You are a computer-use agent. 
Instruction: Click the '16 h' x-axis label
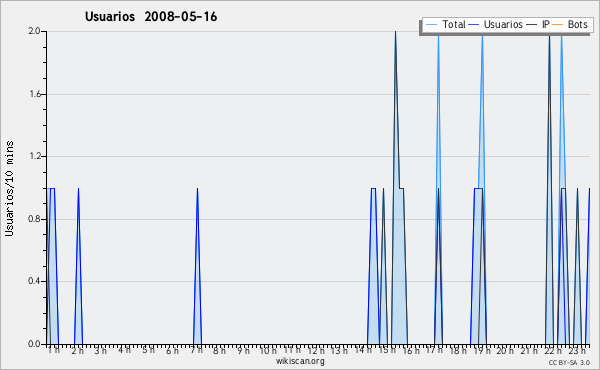(411, 350)
